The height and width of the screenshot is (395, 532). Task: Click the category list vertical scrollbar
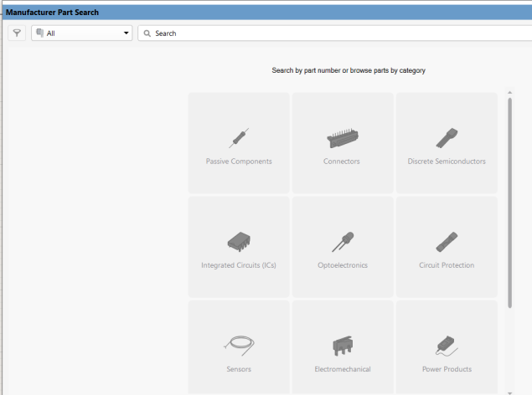[509, 201]
